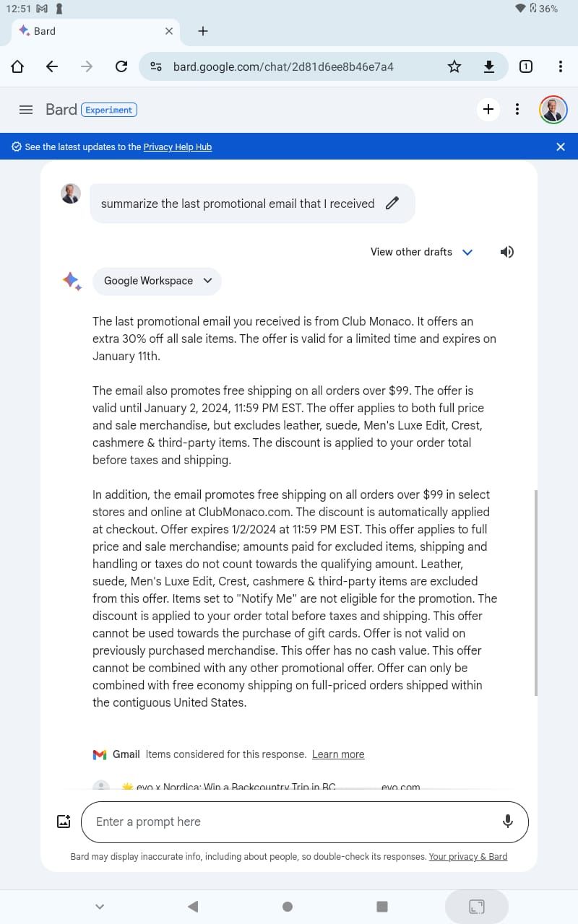Edit the prompt with pencil icon
Viewport: 578px width, 924px height.
pos(392,204)
